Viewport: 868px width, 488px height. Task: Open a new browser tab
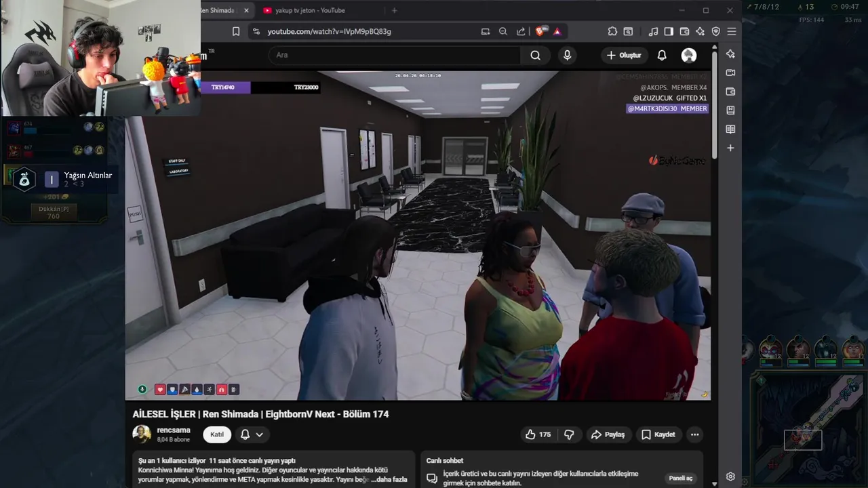pos(394,10)
